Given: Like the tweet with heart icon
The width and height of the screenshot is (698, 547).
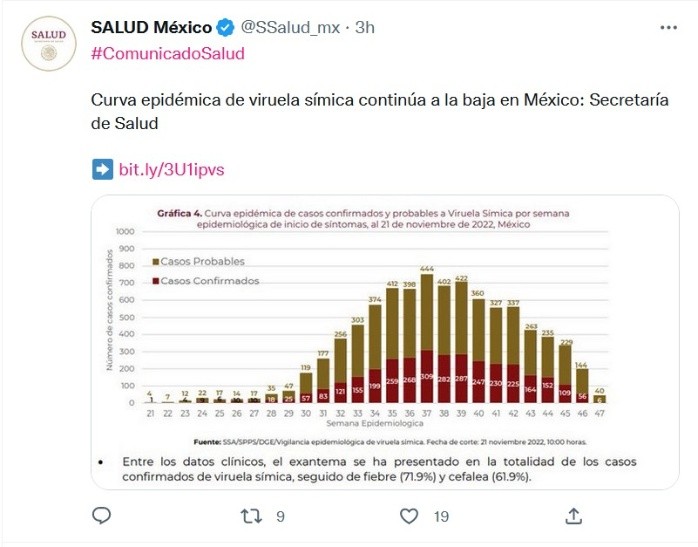Looking at the screenshot, I should click(x=408, y=516).
